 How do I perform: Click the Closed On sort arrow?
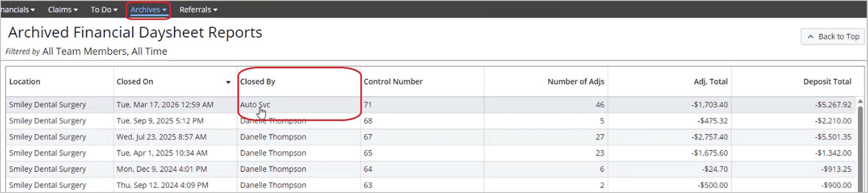tap(228, 82)
